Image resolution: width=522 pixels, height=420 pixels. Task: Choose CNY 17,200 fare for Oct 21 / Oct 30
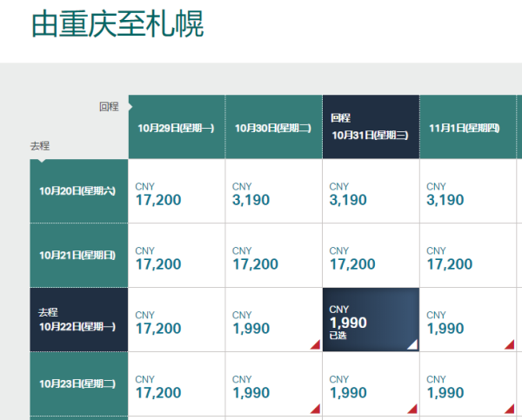point(274,256)
